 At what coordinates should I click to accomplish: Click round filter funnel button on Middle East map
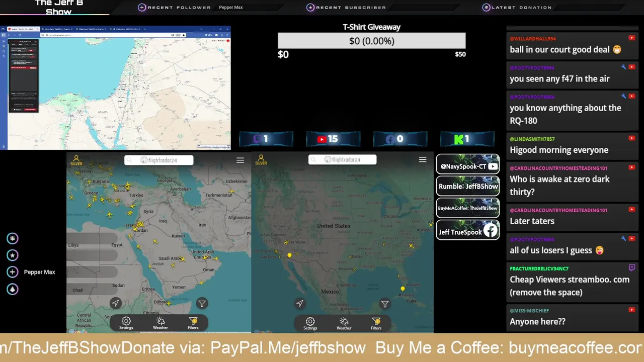pos(202,303)
